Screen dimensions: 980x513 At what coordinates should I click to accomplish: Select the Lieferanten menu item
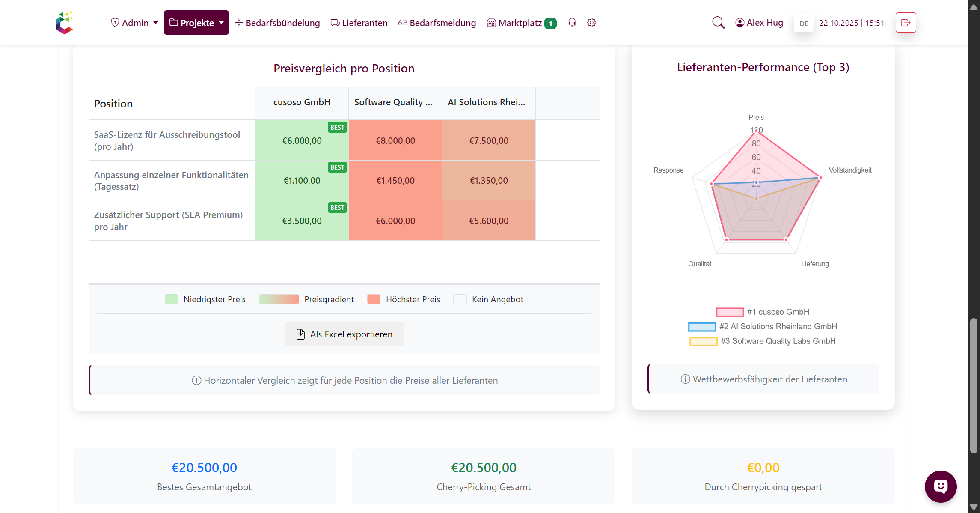(x=359, y=22)
